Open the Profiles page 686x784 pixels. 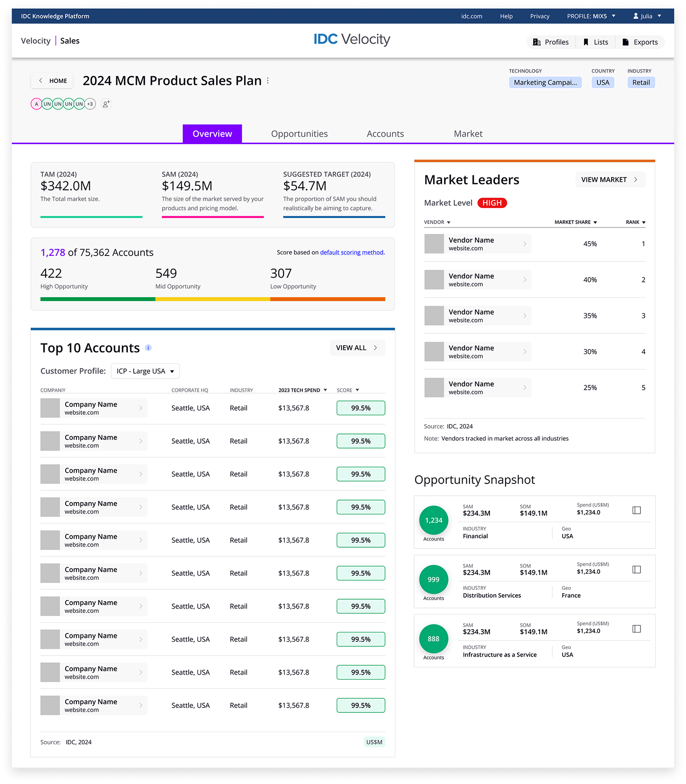pyautogui.click(x=551, y=42)
